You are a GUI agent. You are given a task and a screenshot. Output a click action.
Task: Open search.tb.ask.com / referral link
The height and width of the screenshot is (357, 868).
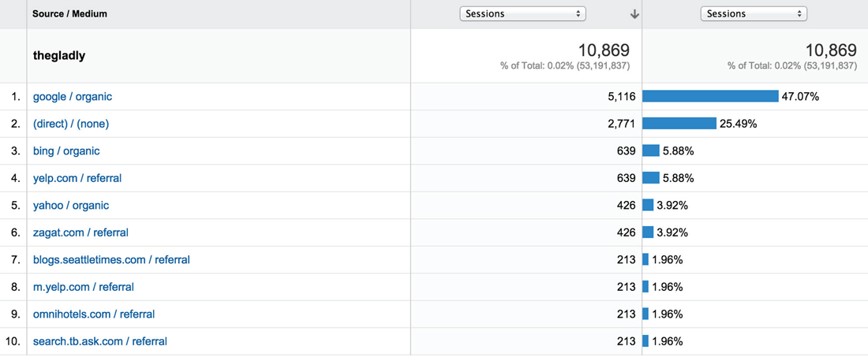click(100, 341)
